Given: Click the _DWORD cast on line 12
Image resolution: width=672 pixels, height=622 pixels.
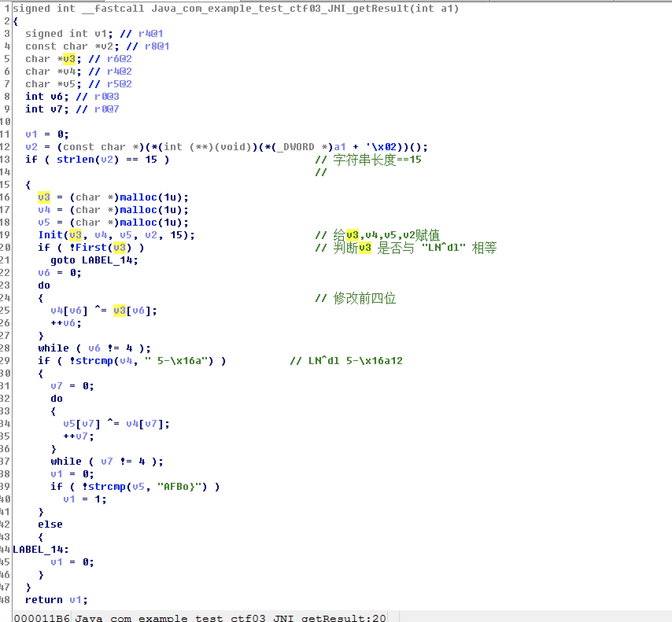Looking at the screenshot, I should pos(299,147).
